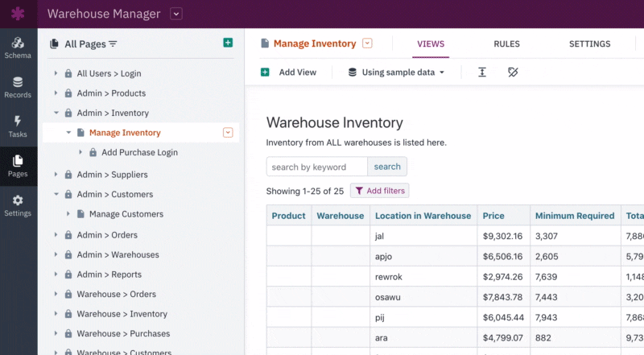The width and height of the screenshot is (644, 355).
Task: Switch to the SETTINGS tab
Action: click(x=590, y=44)
